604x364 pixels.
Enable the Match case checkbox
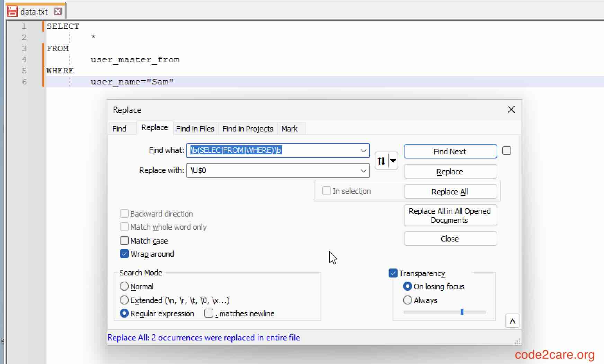tap(124, 240)
